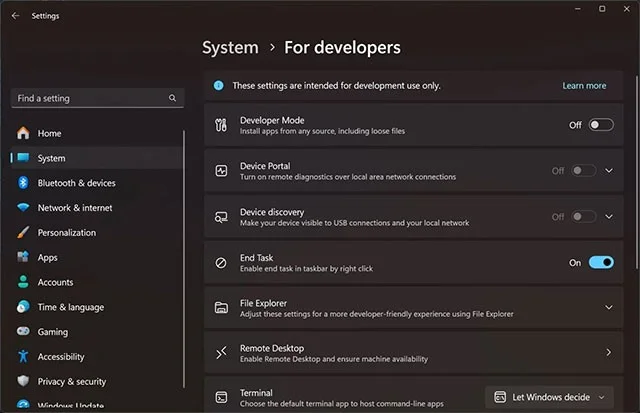Click the Network wifi icon in sidebar
This screenshot has height=413, width=640.
click(23, 207)
